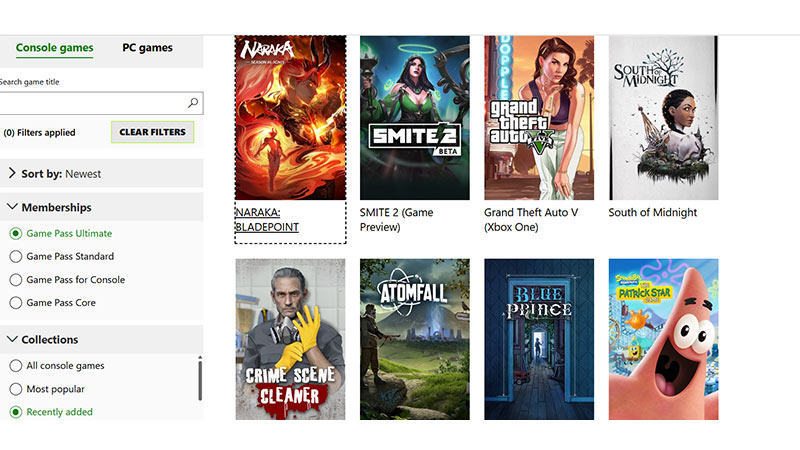Select Recently added collection radio
This screenshot has height=450, width=800.
[16, 412]
